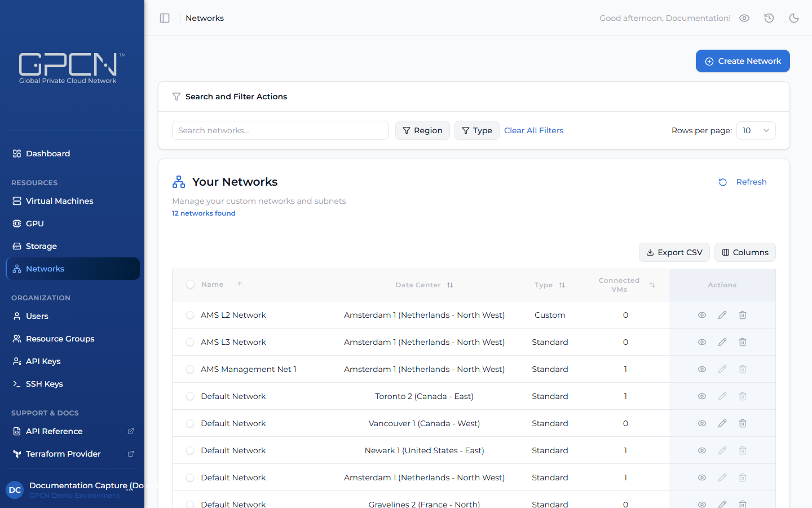Open Storage section in sidebar

click(x=73, y=246)
